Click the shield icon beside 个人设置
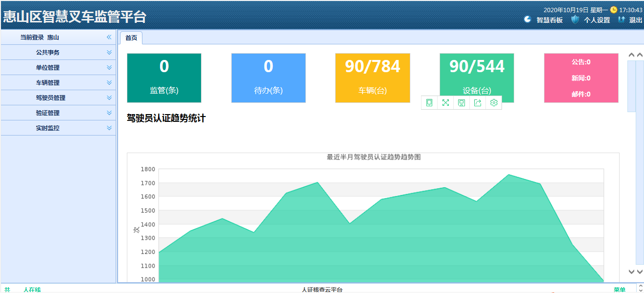This screenshot has height=293, width=644. tap(575, 20)
